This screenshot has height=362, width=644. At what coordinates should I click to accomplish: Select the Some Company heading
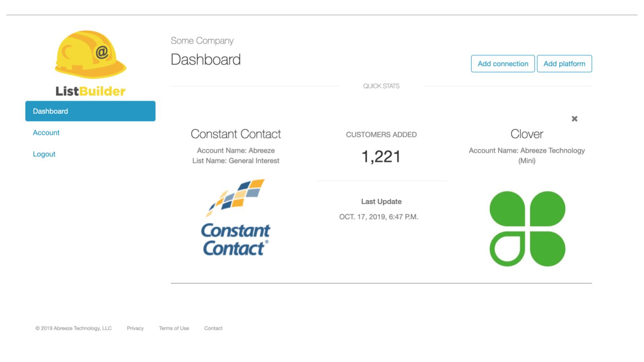[x=202, y=41]
